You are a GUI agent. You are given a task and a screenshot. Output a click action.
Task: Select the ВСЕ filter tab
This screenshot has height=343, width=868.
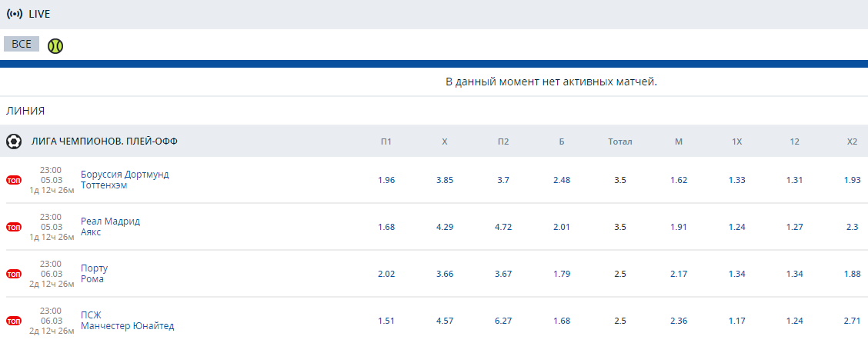[22, 45]
